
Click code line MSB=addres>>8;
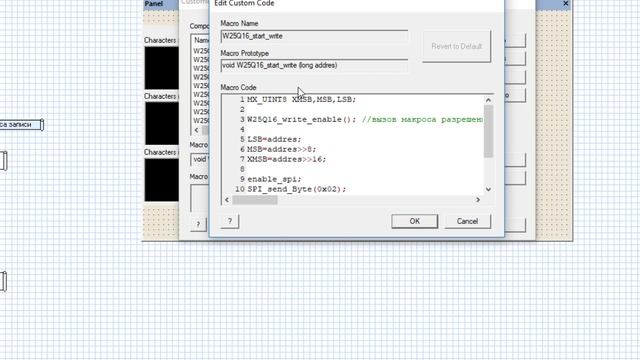(282, 149)
